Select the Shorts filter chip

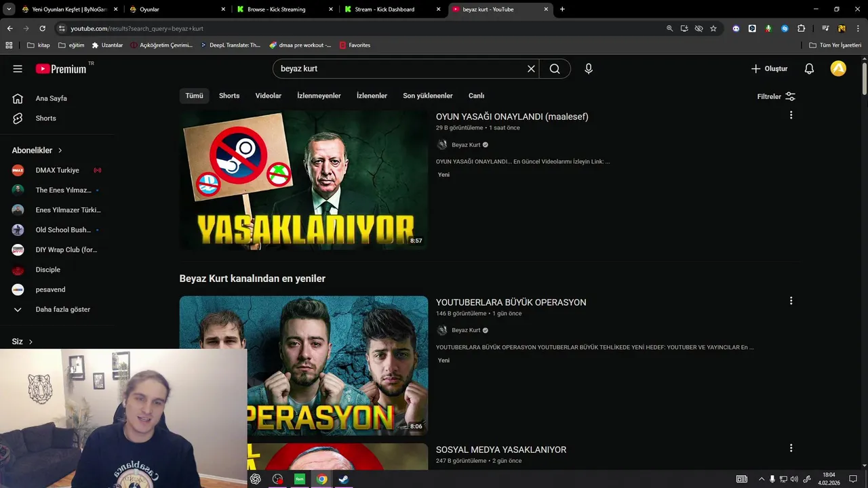click(x=229, y=96)
